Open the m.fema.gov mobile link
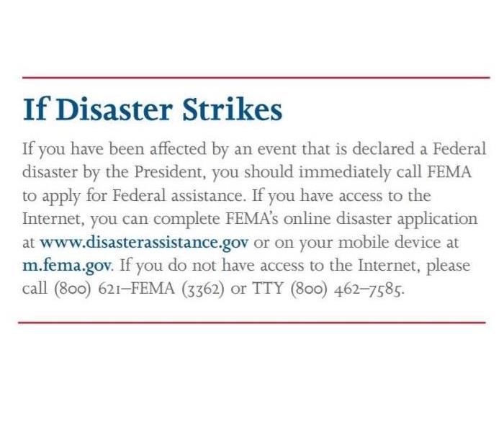The width and height of the screenshot is (504, 432). (67, 266)
